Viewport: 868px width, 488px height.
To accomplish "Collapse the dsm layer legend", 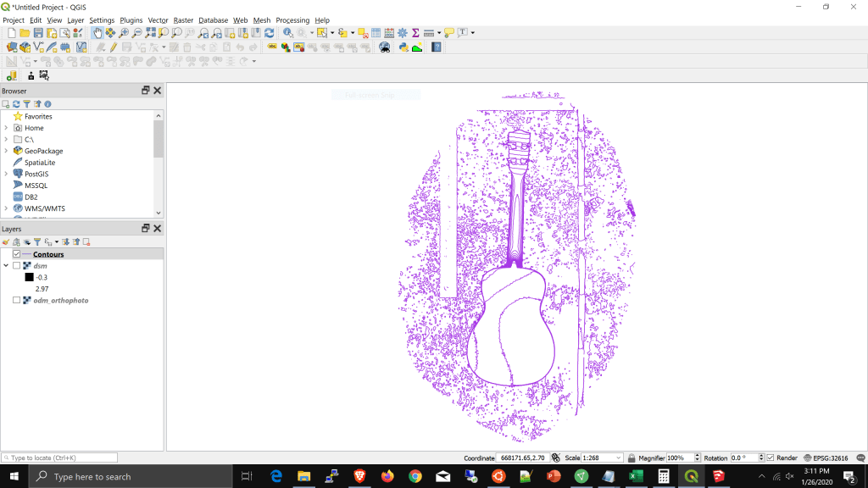I will pos(6,266).
